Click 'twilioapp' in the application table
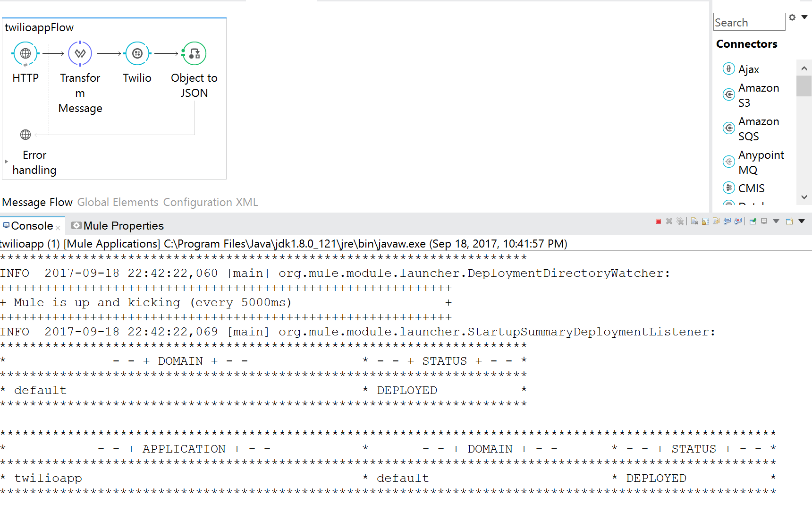 coord(48,478)
